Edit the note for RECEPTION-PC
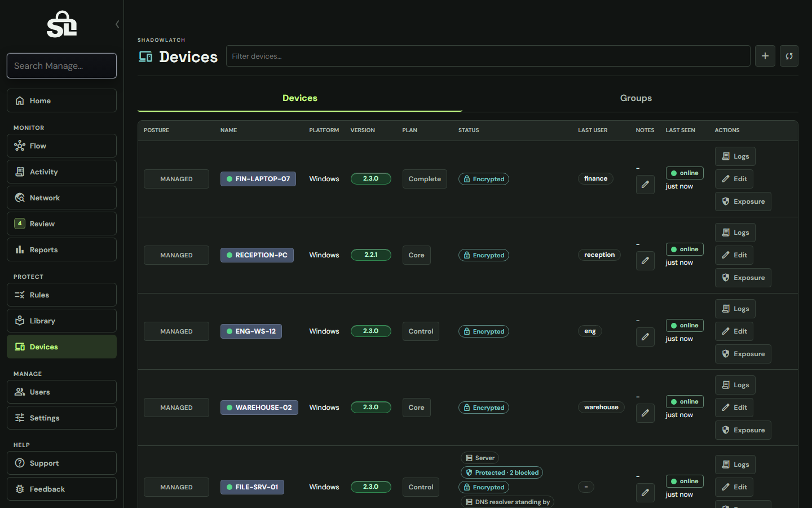 (x=645, y=261)
